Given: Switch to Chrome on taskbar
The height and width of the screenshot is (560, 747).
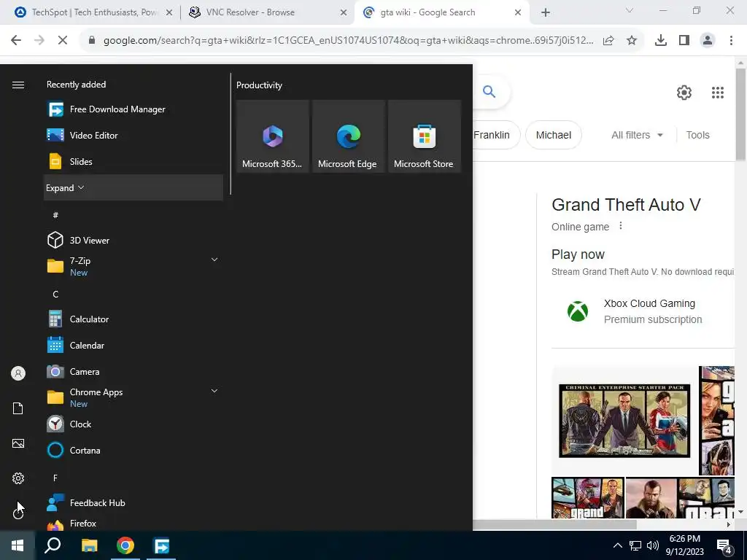Looking at the screenshot, I should coord(125,545).
